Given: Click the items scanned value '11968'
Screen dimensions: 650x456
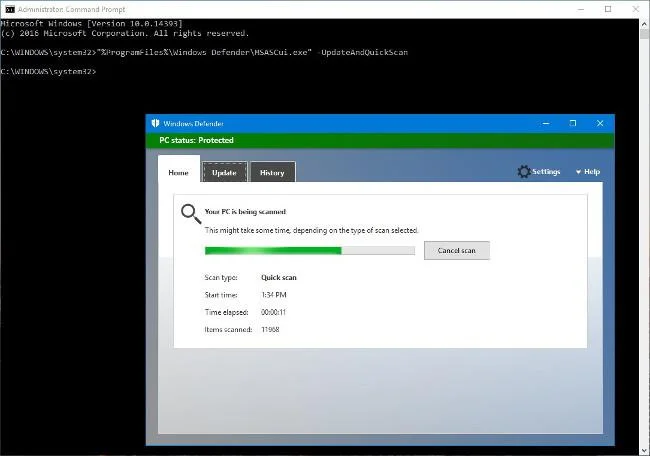Looking at the screenshot, I should coord(270,330).
